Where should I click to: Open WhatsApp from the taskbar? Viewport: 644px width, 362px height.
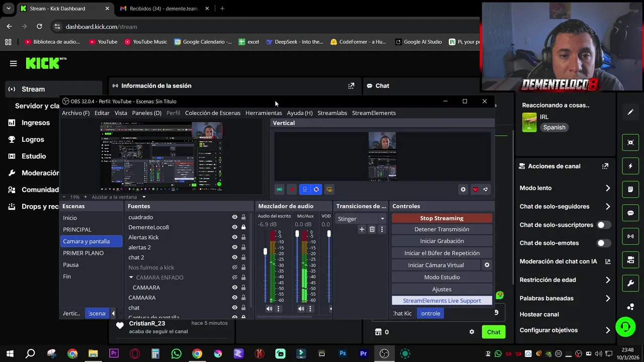tap(176, 353)
